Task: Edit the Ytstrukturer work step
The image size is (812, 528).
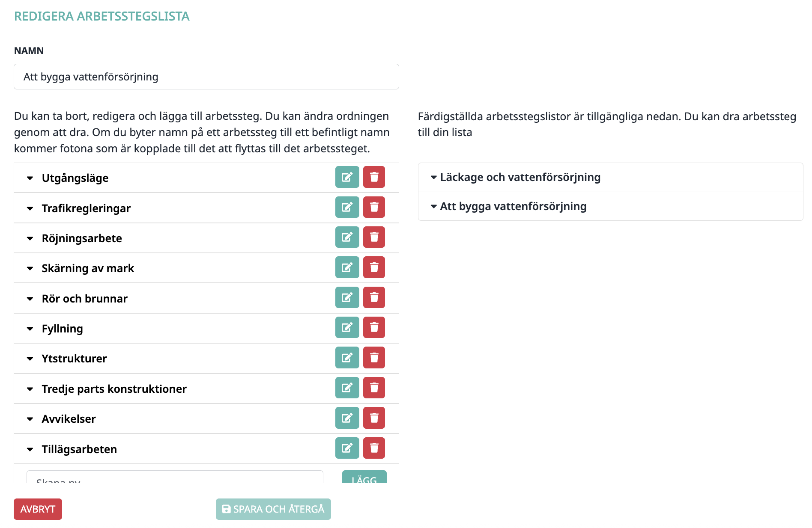Action: tap(347, 358)
